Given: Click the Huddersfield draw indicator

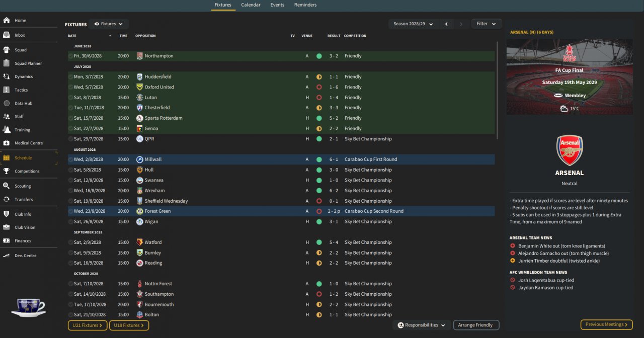Looking at the screenshot, I should pos(319,77).
